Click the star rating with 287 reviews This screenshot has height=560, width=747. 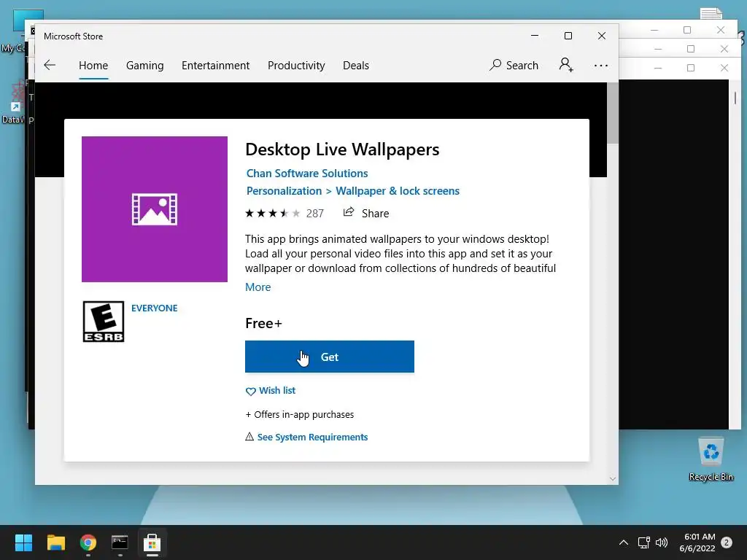[x=284, y=214]
